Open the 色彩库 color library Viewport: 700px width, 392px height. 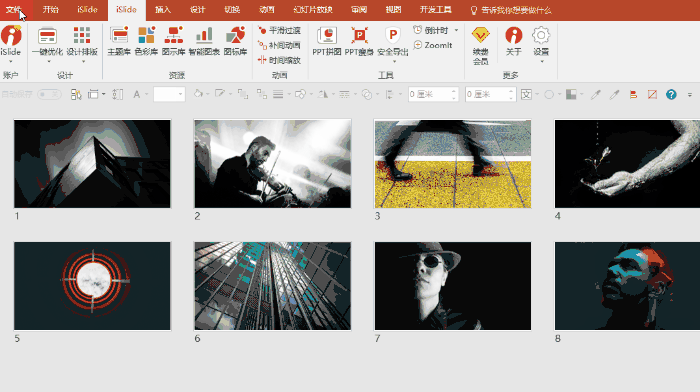[146, 41]
